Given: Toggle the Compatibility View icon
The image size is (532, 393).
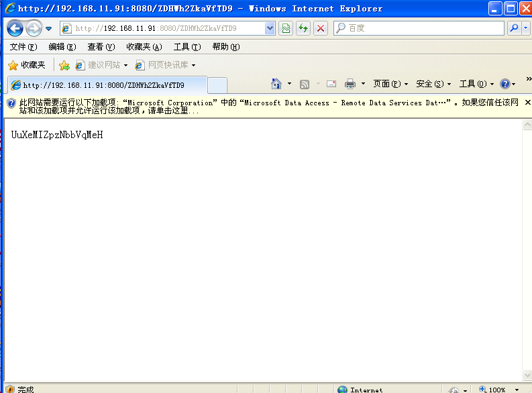Looking at the screenshot, I should [x=286, y=28].
